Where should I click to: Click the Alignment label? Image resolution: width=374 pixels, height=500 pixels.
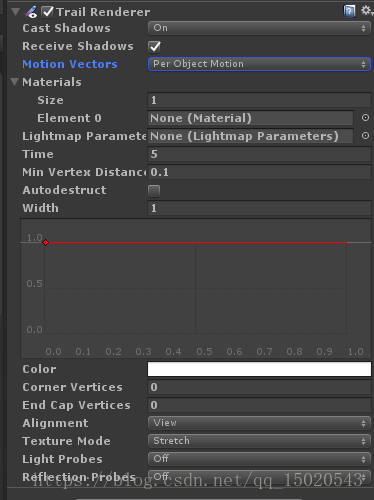click(x=55, y=423)
